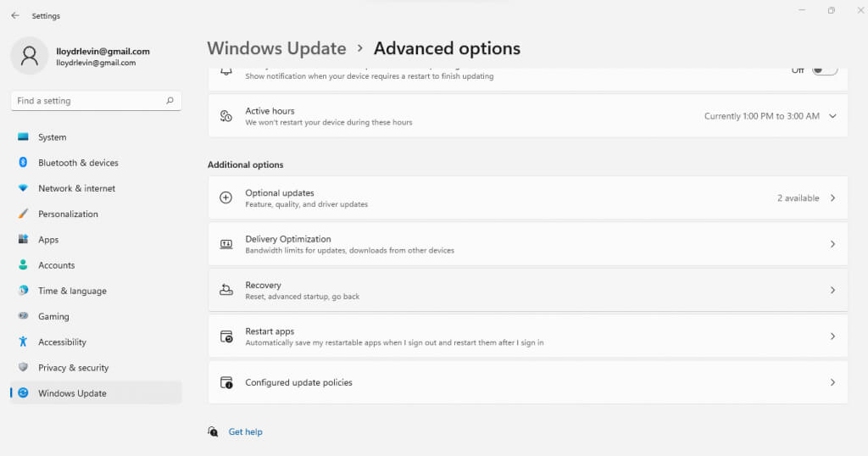Click the Accessibility figure icon

23,342
